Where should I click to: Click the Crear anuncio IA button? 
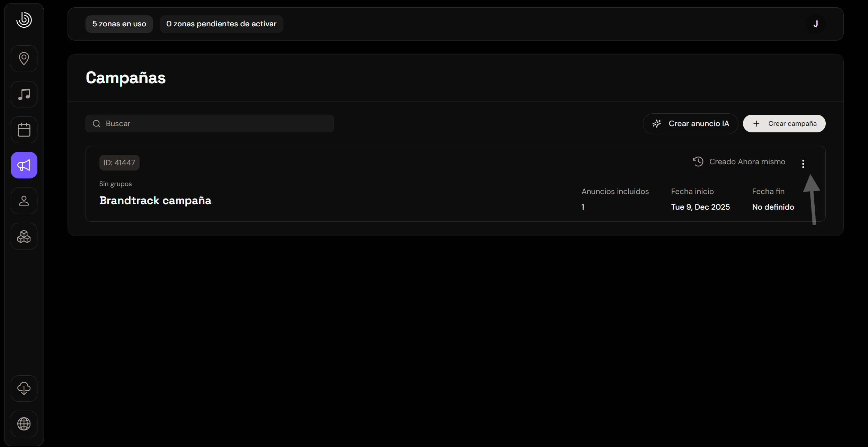[691, 124]
